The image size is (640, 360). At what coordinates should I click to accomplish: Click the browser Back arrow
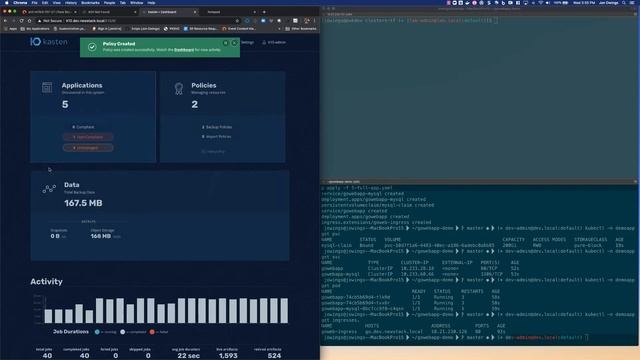[5, 20]
